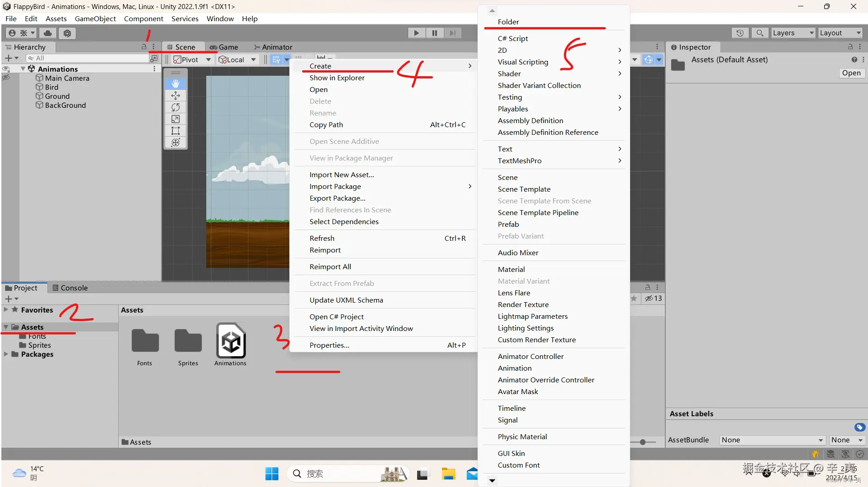Toggle Inspector panel lock icon
Viewport: 868px width, 487px height.
pos(850,47)
